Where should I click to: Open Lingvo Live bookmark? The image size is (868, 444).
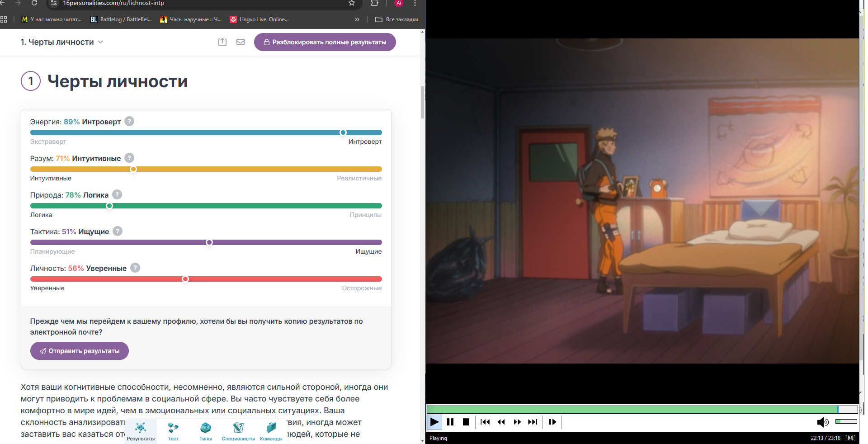click(259, 19)
